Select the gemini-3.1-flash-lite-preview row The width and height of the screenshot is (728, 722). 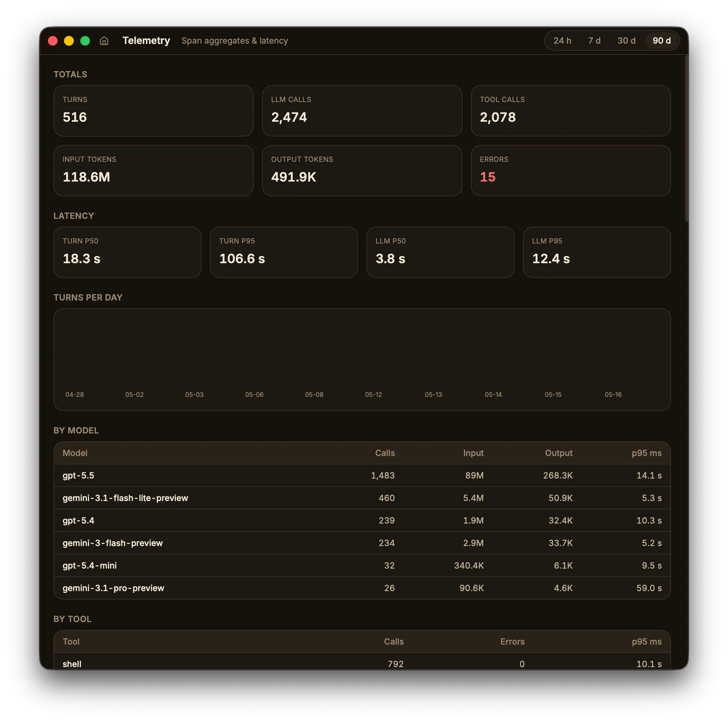(x=362, y=498)
